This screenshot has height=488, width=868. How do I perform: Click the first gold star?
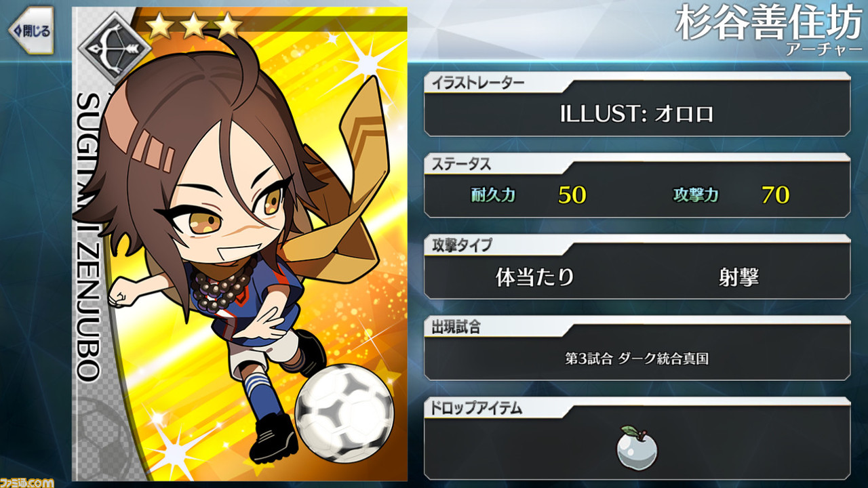coord(159,26)
